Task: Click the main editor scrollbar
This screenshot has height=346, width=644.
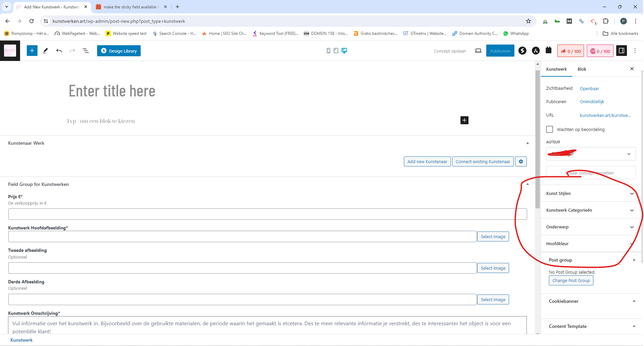Action: click(x=538, y=139)
